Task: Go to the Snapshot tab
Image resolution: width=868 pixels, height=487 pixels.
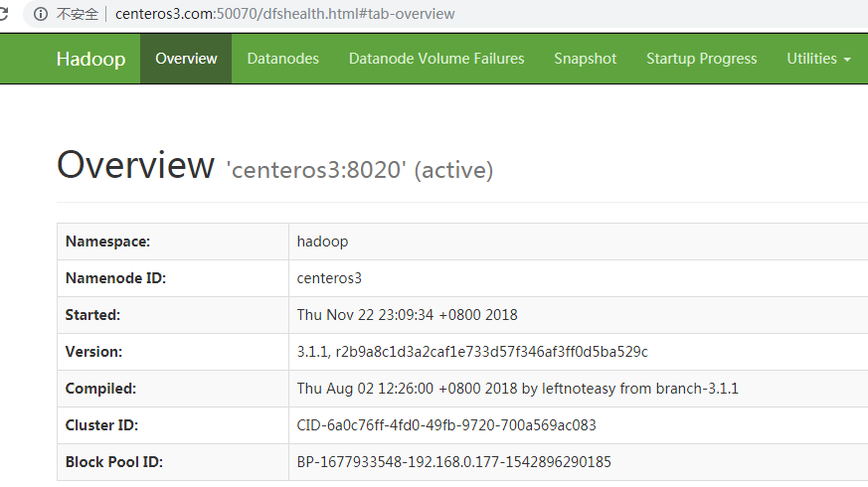Action: pyautogui.click(x=585, y=59)
